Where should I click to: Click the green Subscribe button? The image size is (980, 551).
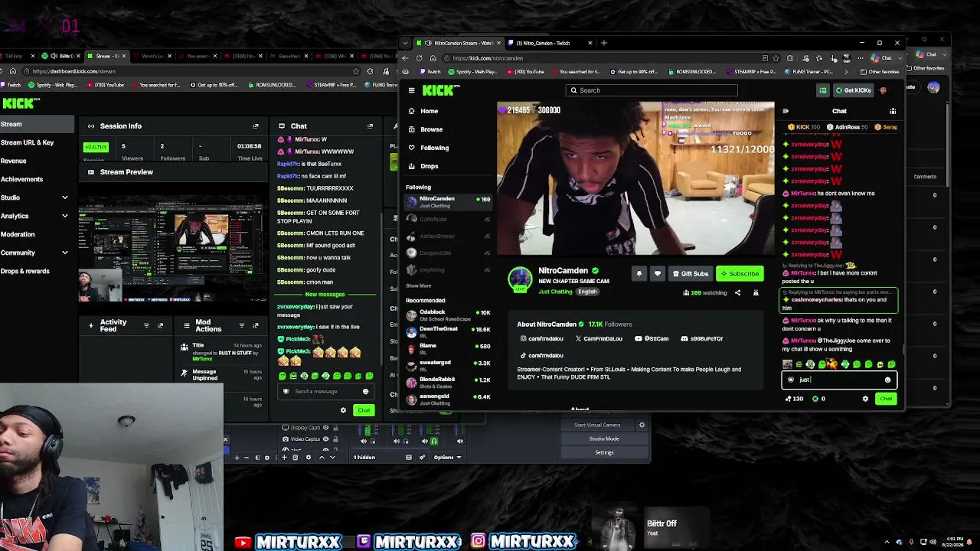(740, 273)
